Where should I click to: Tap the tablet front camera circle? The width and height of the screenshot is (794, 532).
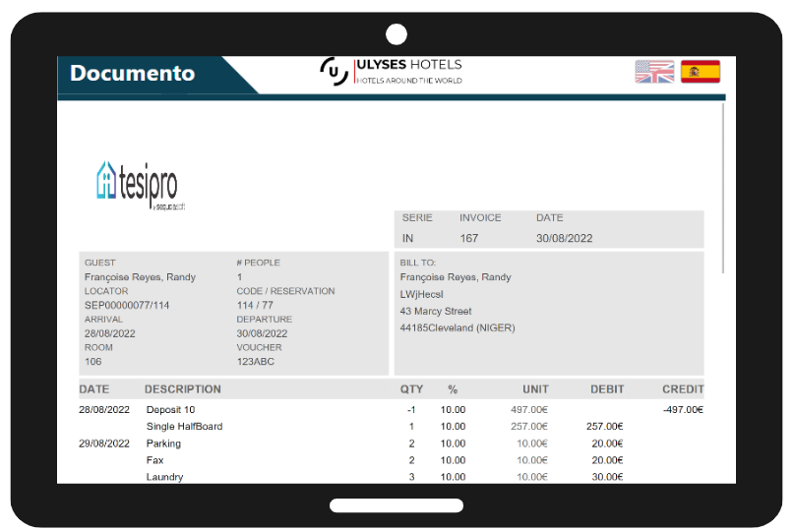click(x=397, y=35)
